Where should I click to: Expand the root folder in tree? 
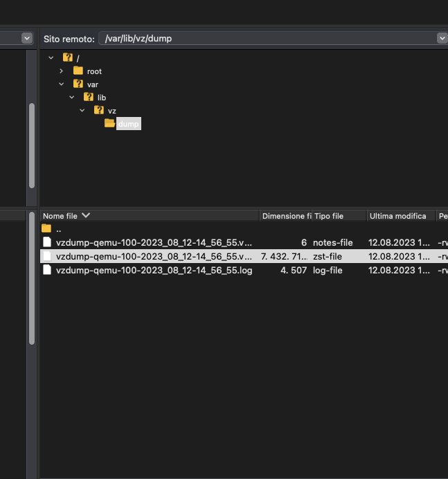(62, 71)
